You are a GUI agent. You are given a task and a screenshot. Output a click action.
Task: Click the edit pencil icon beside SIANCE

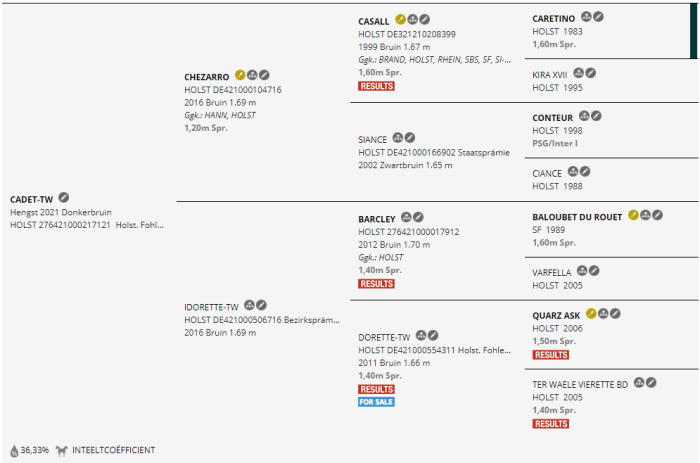[410, 138]
